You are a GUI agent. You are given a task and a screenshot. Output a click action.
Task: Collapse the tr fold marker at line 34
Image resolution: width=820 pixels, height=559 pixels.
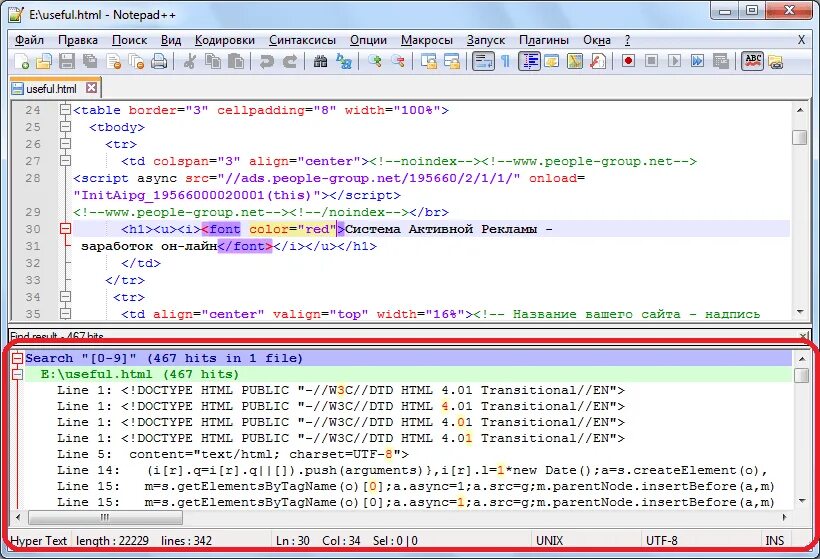coord(65,297)
